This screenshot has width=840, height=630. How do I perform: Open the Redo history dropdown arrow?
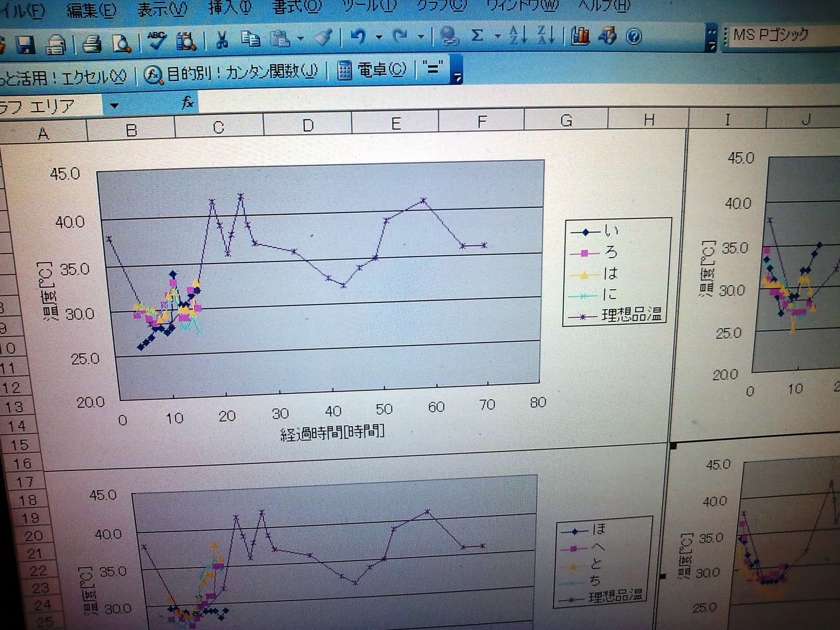[x=421, y=36]
